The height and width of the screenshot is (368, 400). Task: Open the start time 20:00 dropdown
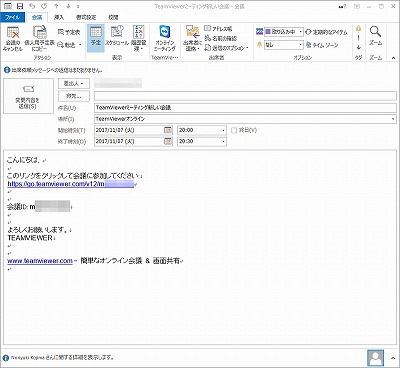coord(223,130)
